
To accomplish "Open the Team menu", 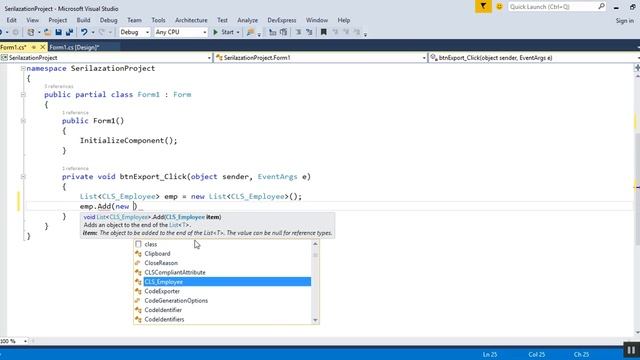I will click(x=134, y=20).
